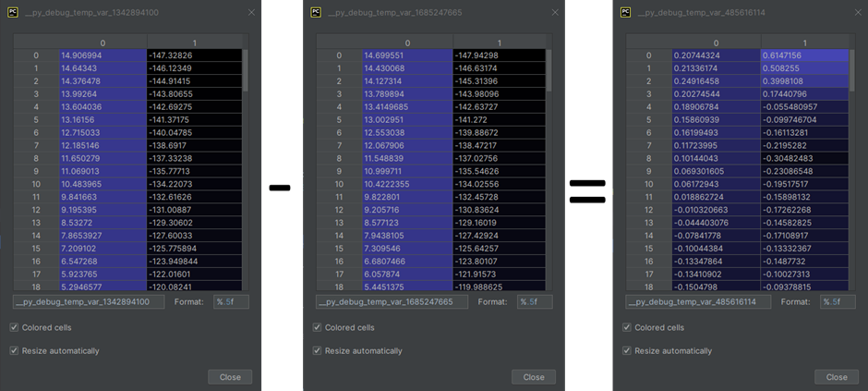The image size is (868, 391).
Task: Select column header 0 in the 1685247665 table
Action: [407, 43]
